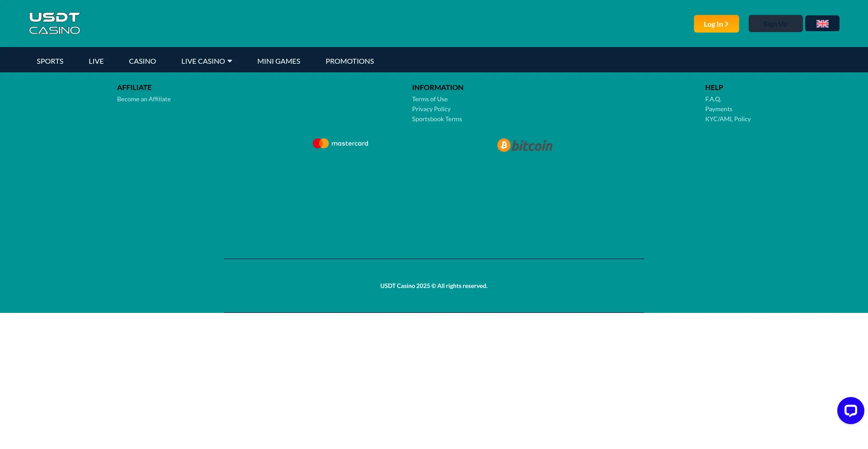
Task: Click the AFFILIATE footer heading
Action: 134,87
